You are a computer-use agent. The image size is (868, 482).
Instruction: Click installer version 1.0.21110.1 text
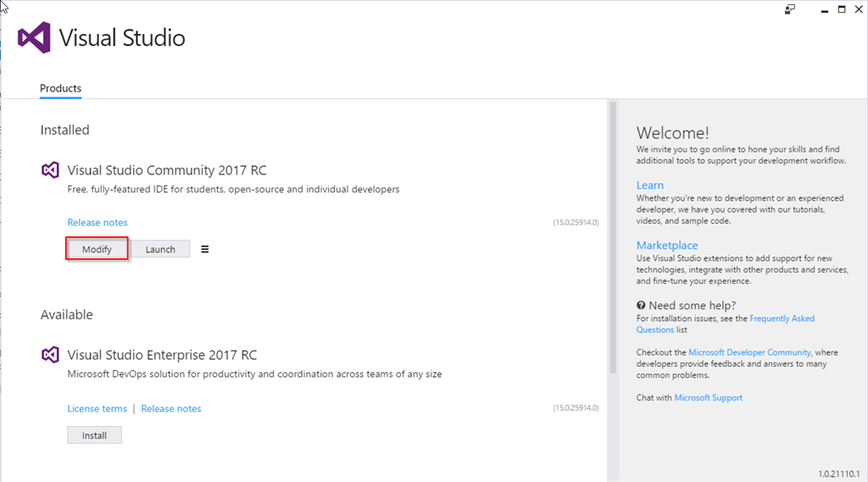838,474
